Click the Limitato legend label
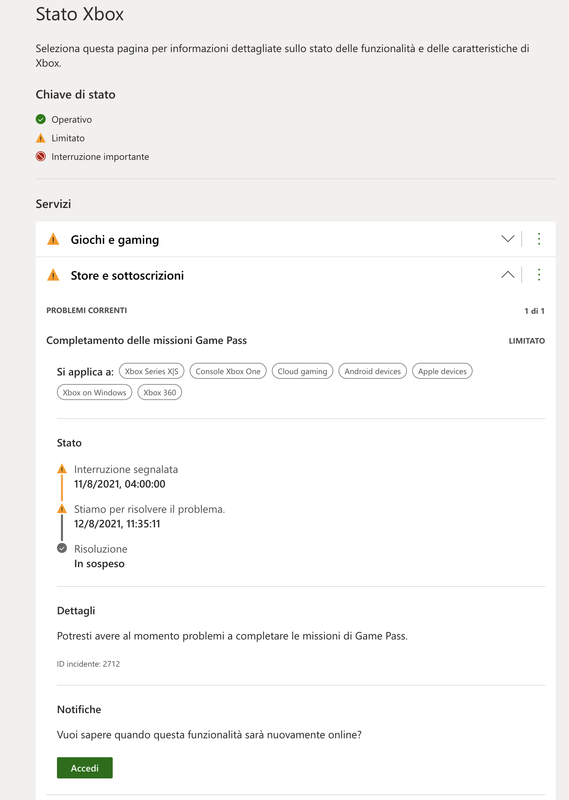Viewport: 569px width, 800px height. pyautogui.click(x=68, y=138)
